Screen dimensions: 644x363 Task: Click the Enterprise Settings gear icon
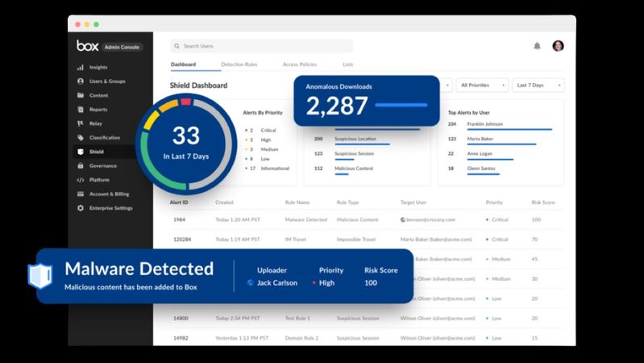click(x=81, y=208)
